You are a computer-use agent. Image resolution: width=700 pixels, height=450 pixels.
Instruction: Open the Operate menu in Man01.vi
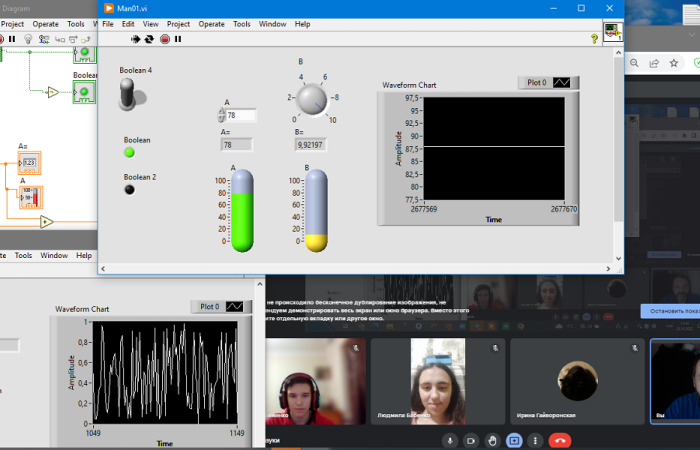click(x=211, y=23)
